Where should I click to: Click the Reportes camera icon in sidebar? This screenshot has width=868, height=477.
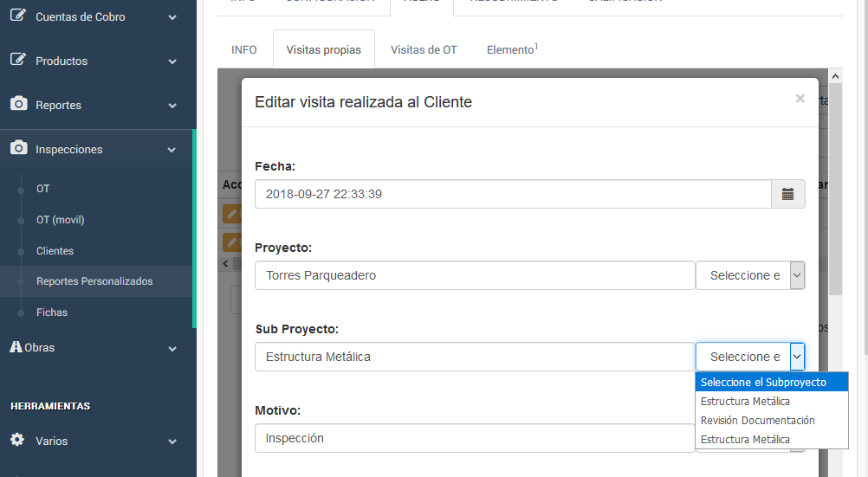click(x=18, y=104)
